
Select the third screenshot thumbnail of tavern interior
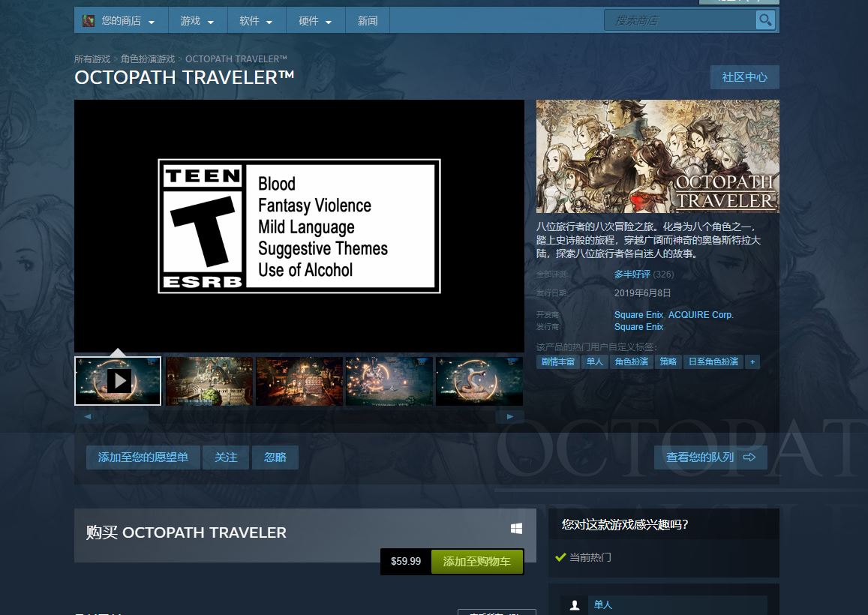click(299, 381)
